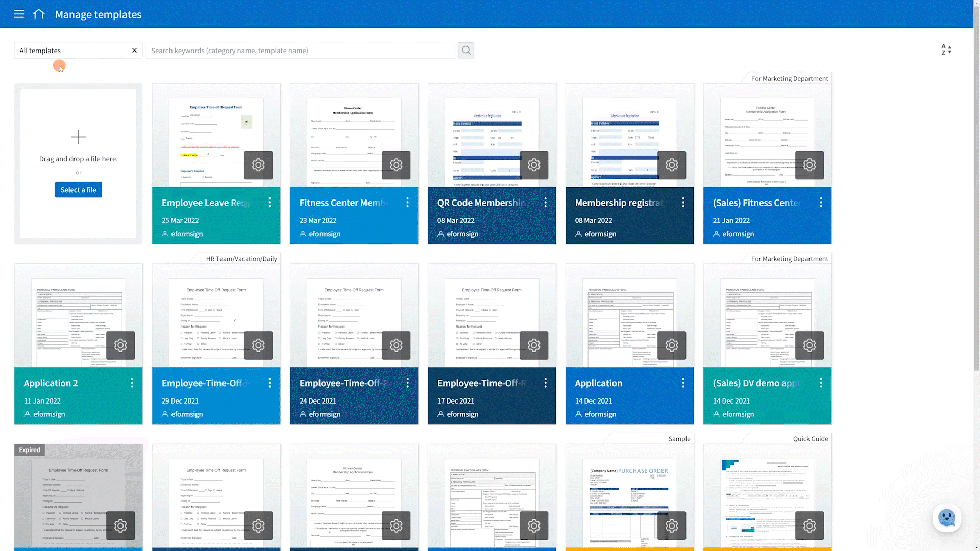
Task: Clear the All templates category filter
Action: 134,51
